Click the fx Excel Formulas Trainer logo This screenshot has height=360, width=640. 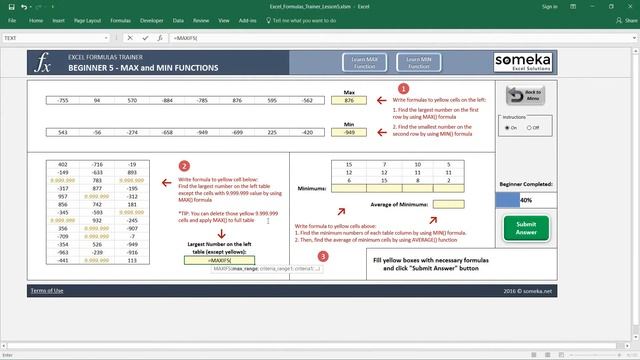pyautogui.click(x=42, y=62)
